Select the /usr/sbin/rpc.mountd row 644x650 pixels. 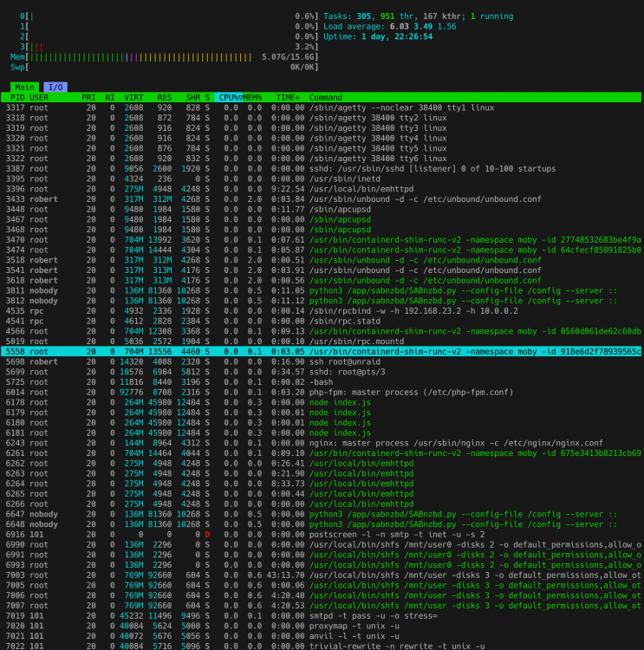(x=321, y=341)
